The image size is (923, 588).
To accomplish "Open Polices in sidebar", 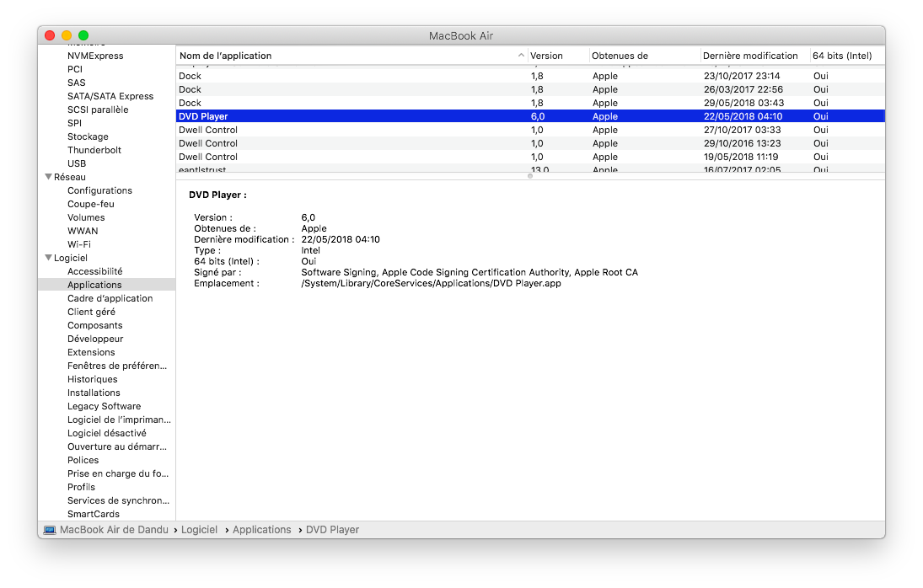I will [x=83, y=461].
